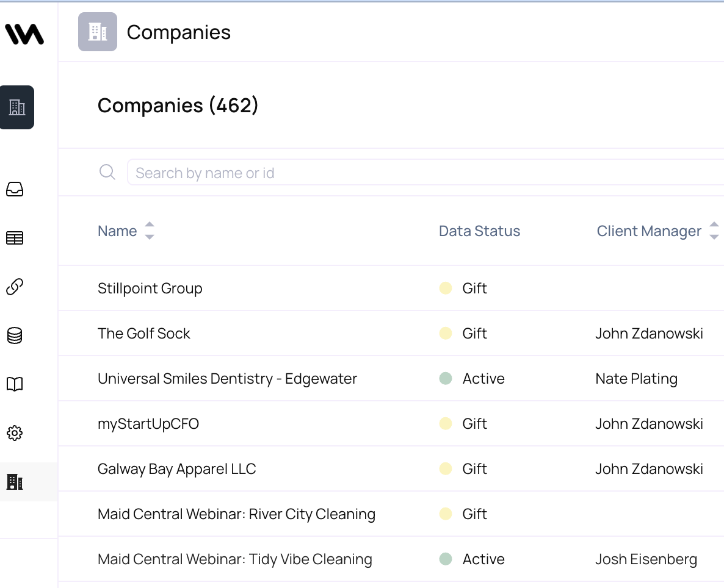
Task: Open The Golf Sock company
Action: [x=143, y=333]
